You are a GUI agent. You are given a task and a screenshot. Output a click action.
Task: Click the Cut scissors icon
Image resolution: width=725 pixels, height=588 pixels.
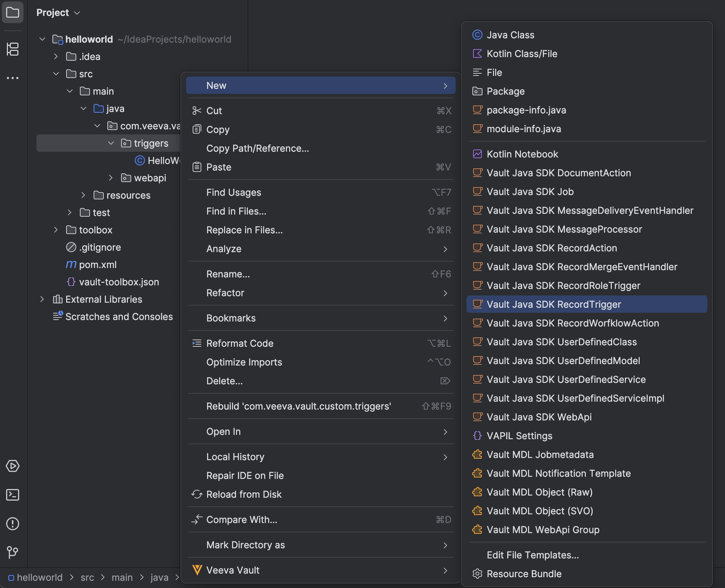pos(197,111)
